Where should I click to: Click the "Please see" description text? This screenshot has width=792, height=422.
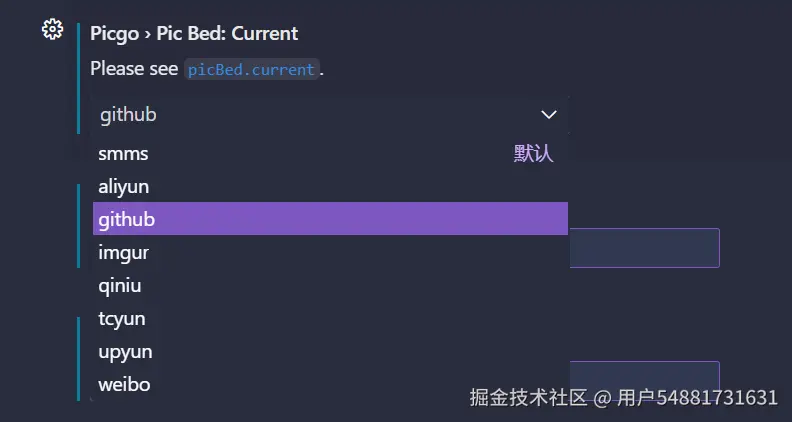pos(135,70)
